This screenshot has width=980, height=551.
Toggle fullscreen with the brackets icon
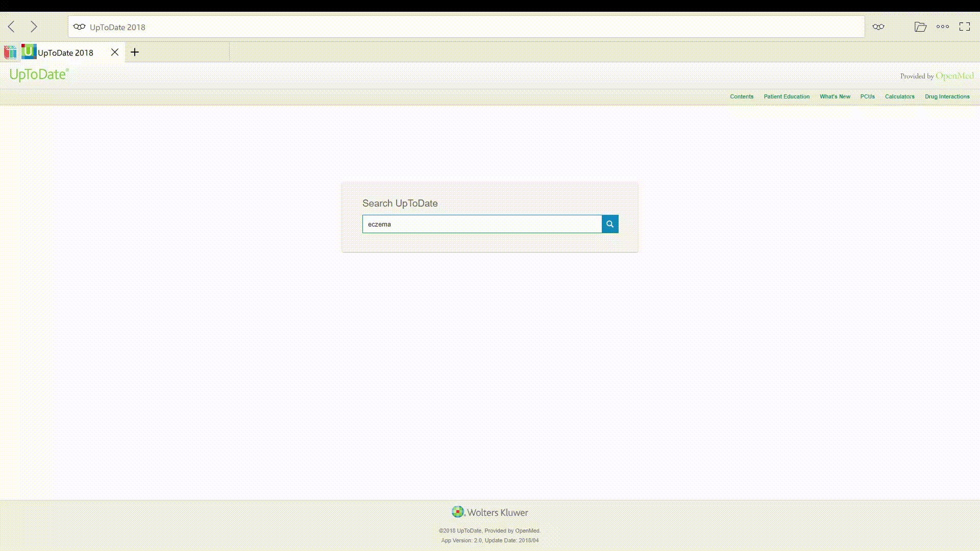[965, 27]
